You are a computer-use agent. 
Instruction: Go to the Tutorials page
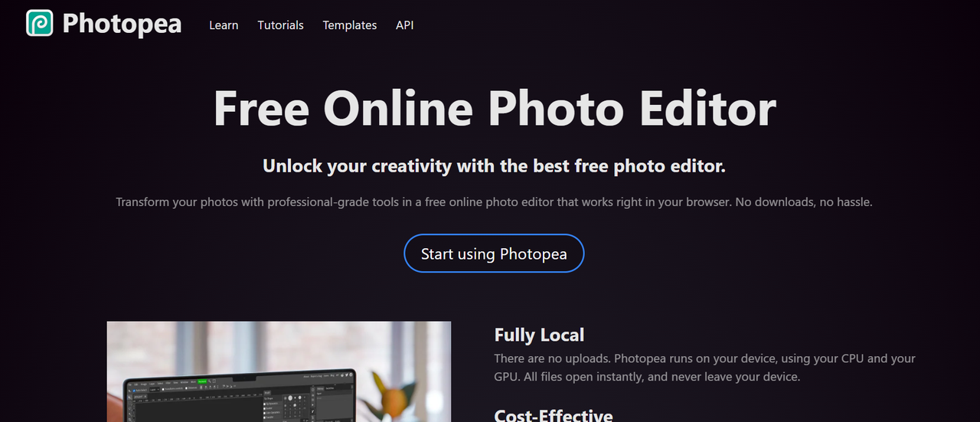(280, 25)
